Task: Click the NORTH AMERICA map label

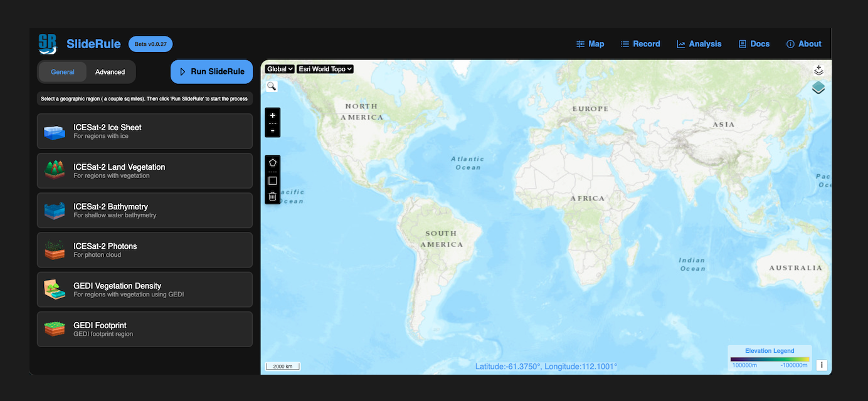Action: pyautogui.click(x=362, y=112)
